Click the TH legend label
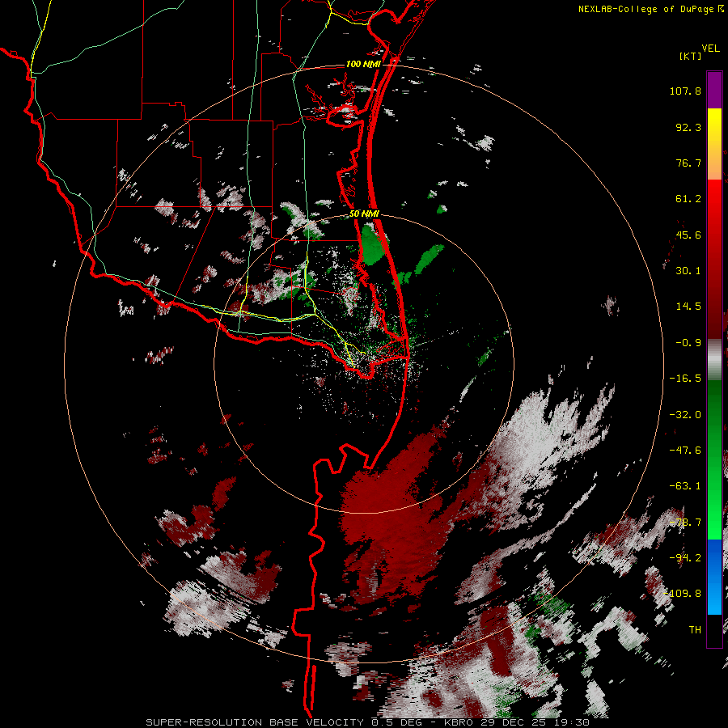The height and width of the screenshot is (728, 728). coord(695,630)
